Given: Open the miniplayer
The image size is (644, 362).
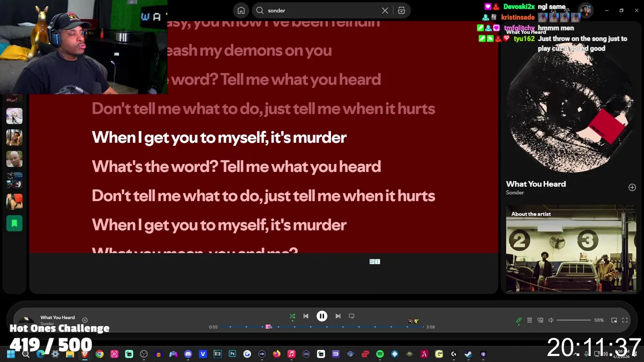Looking at the screenshot, I should click(x=614, y=320).
